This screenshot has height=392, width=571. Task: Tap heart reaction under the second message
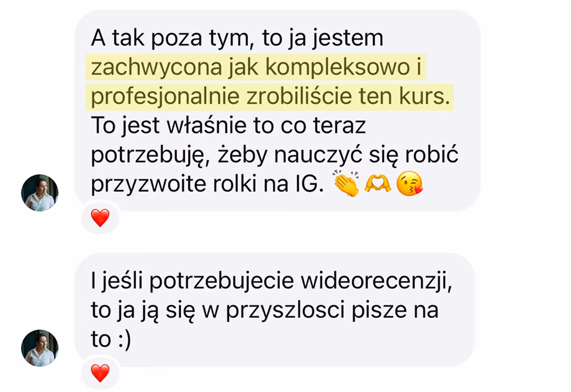pyautogui.click(x=100, y=373)
